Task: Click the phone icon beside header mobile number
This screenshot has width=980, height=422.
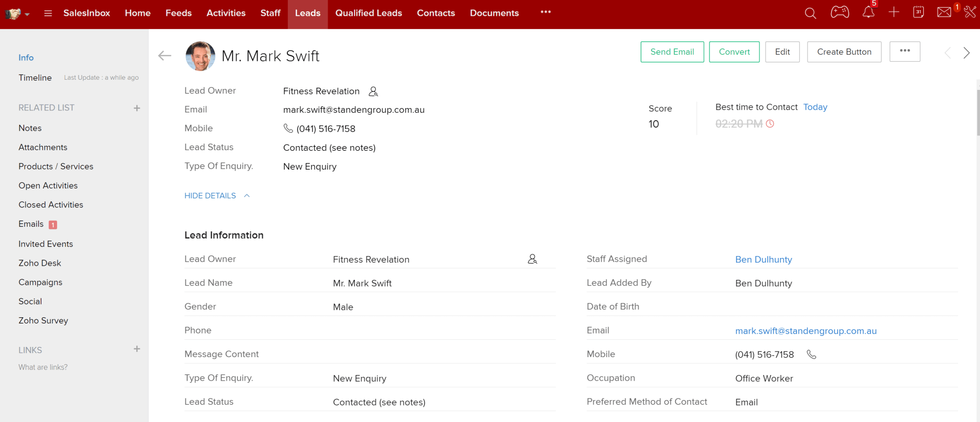Action: pyautogui.click(x=288, y=129)
